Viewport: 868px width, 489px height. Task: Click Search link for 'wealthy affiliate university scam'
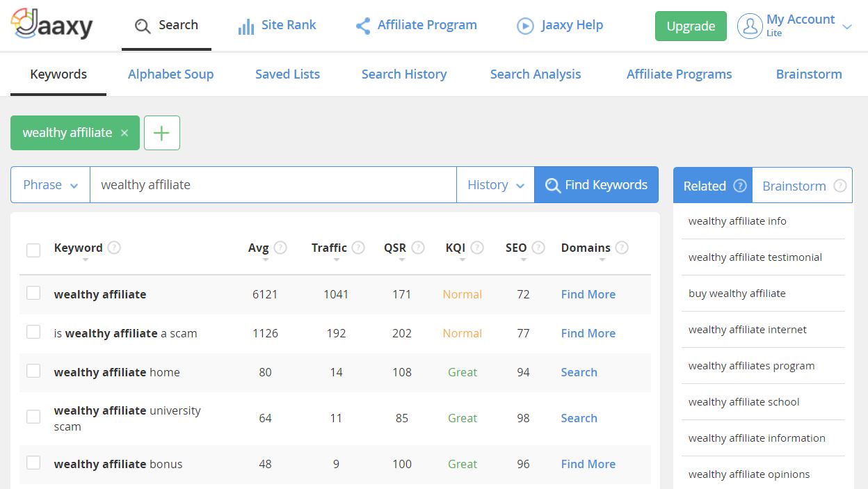[579, 418]
